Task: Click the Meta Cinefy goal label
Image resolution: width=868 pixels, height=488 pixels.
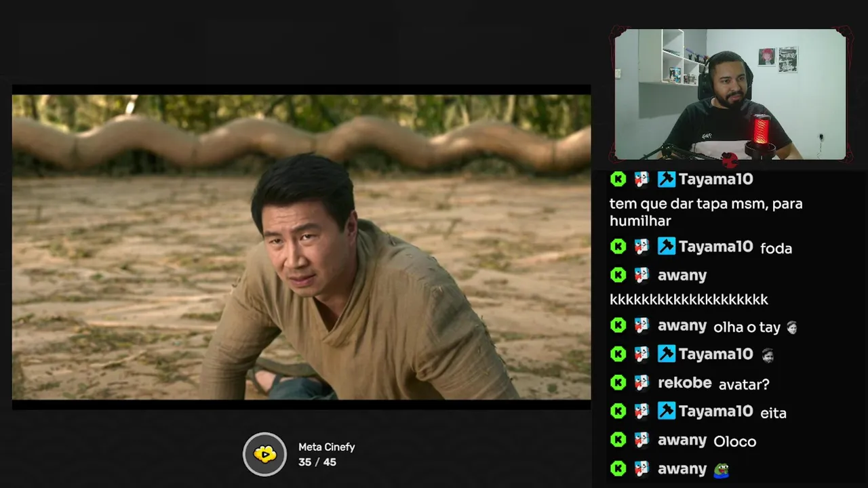Action: coord(326,447)
